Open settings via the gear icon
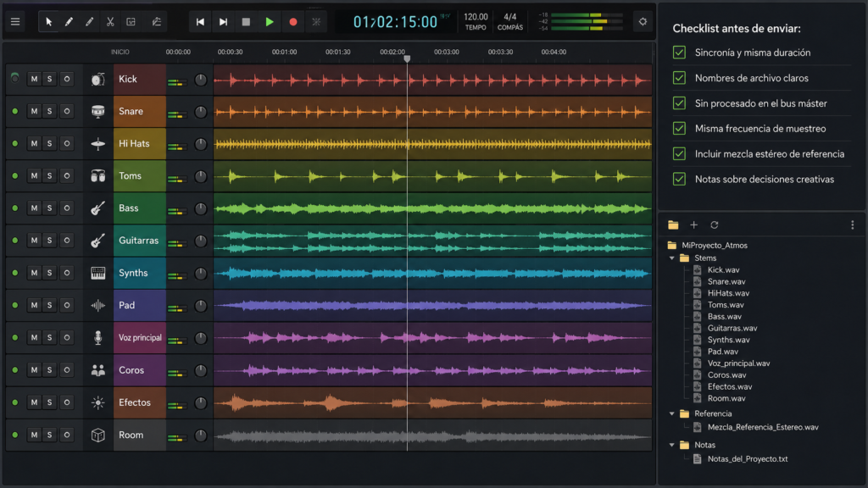Viewport: 868px width, 488px height. coord(643,21)
